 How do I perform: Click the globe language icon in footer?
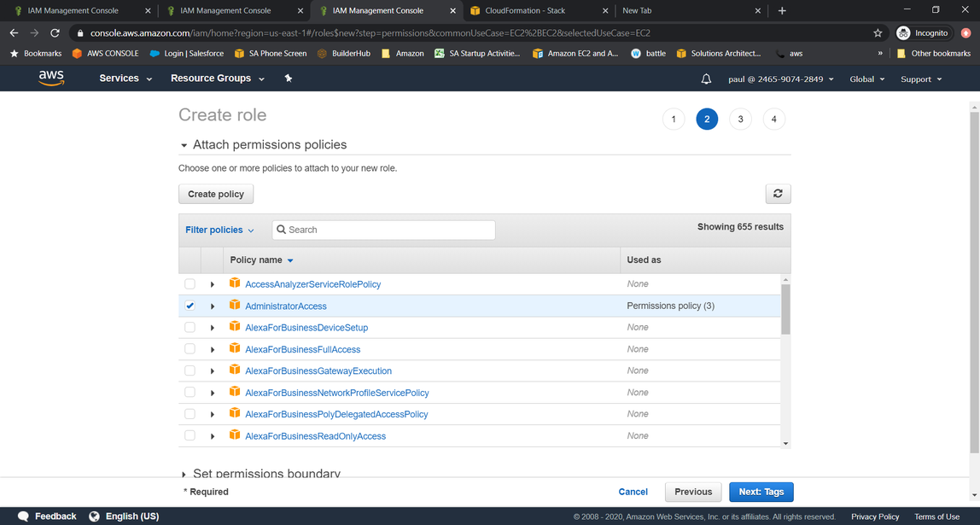[x=95, y=516]
